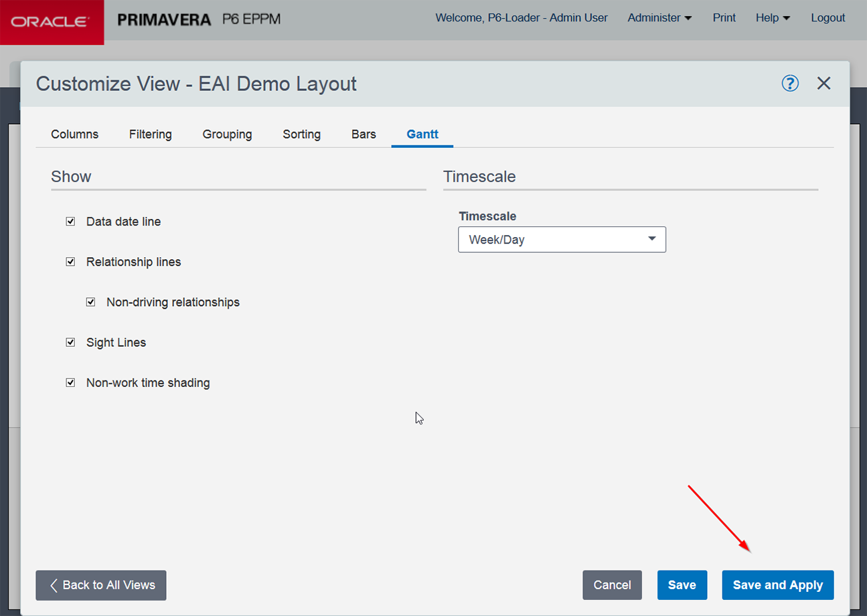Switch to the Columns tab
The width and height of the screenshot is (867, 616).
point(75,135)
